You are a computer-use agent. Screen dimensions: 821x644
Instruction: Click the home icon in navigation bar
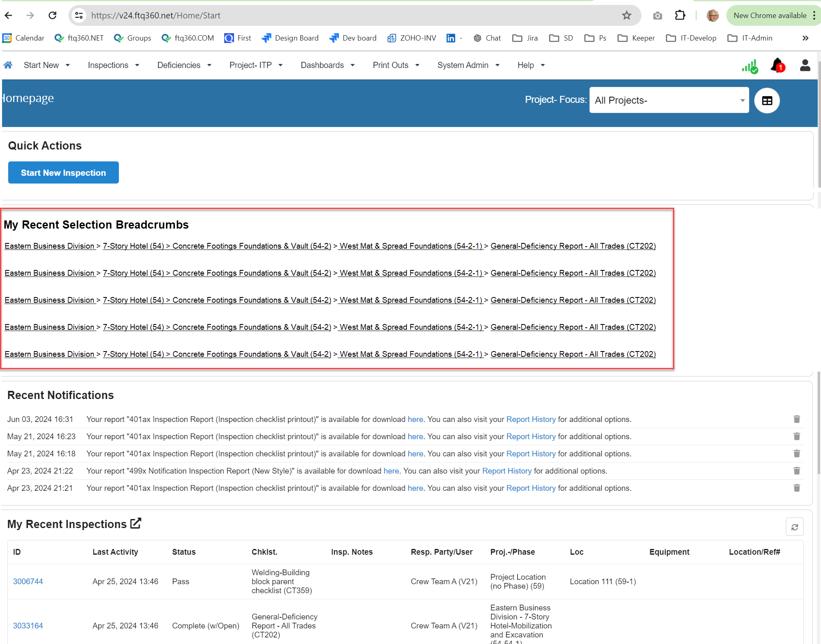pyautogui.click(x=8, y=65)
